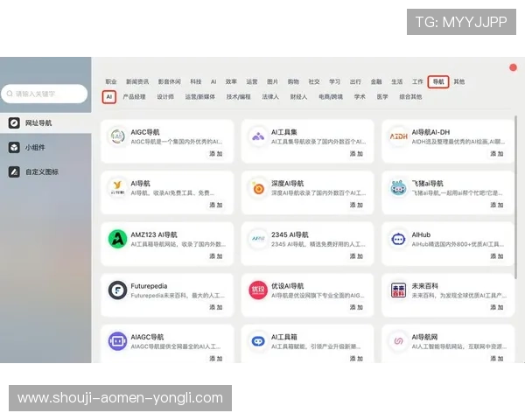Switch to the 学习 category tab
This screenshot has width=525, height=420.
point(334,81)
